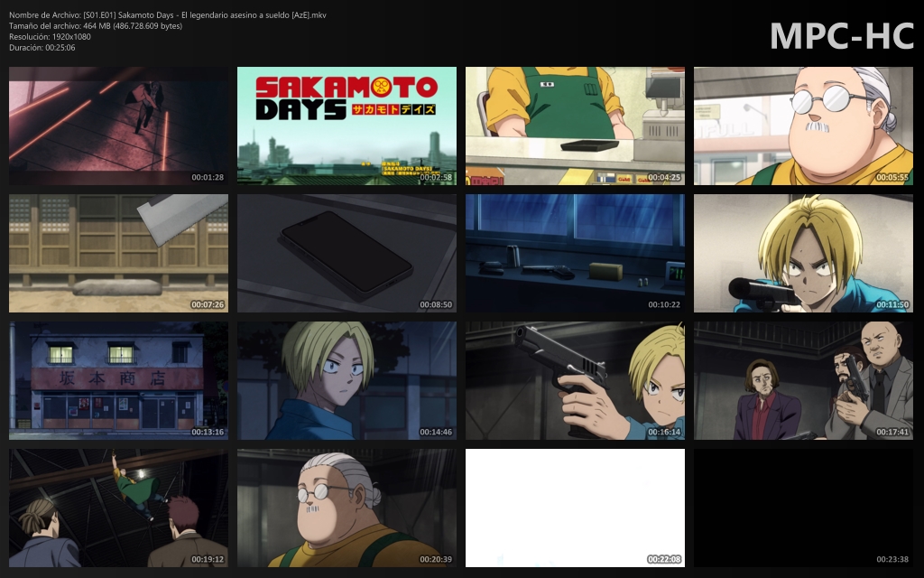The image size is (924, 578).
Task: Open the armed gangsters scene at 00:17:41
Action: coord(802,379)
